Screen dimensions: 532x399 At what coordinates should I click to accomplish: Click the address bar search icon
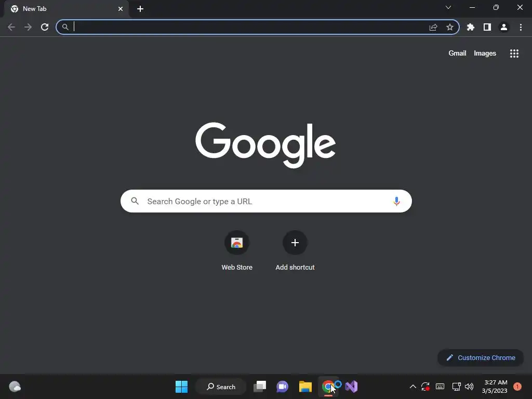click(65, 27)
